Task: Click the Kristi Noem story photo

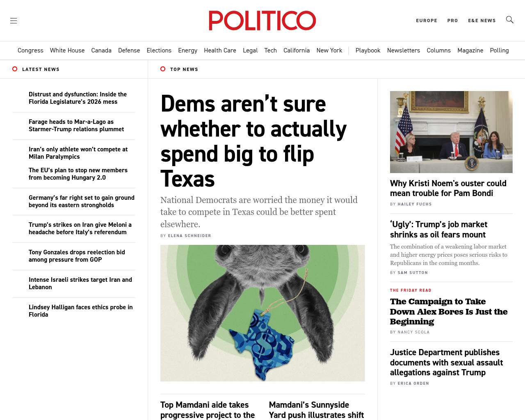Action: [451, 132]
